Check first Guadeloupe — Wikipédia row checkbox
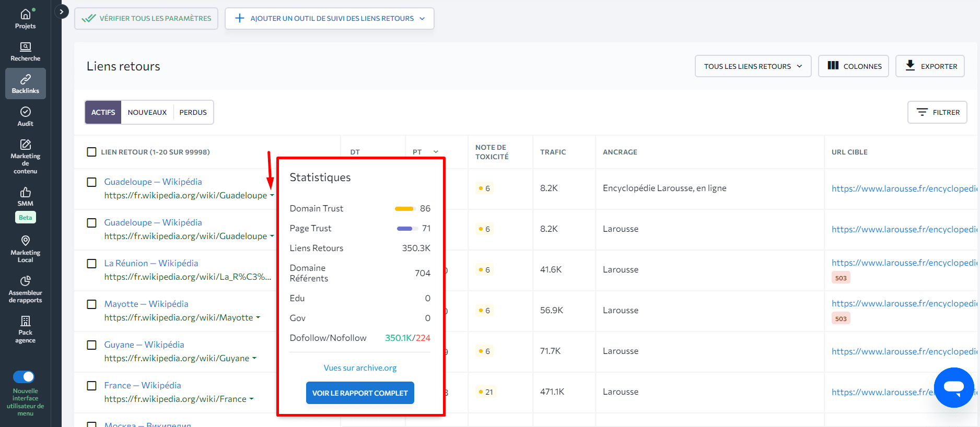The image size is (980, 427). [91, 182]
